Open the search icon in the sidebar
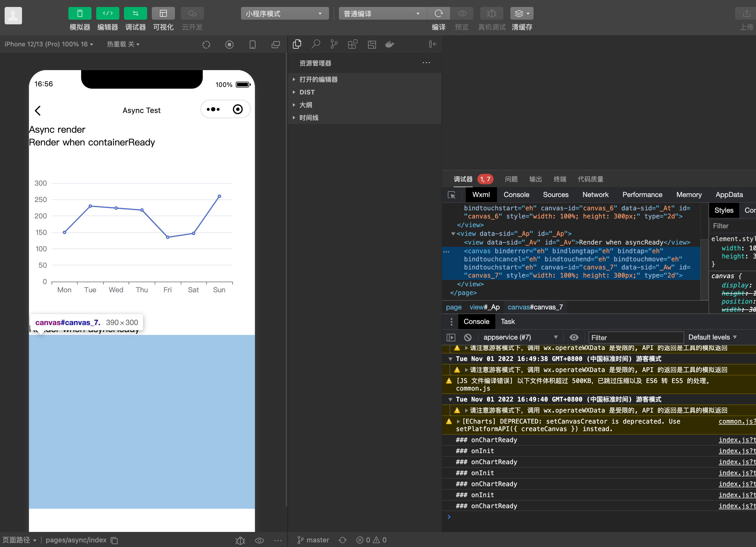Screen dimensions: 756x547 (x=316, y=44)
